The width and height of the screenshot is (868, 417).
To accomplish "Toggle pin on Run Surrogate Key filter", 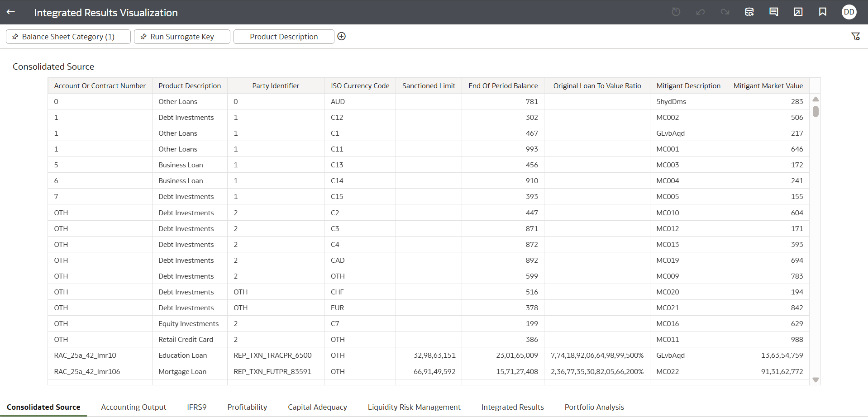I will [143, 37].
